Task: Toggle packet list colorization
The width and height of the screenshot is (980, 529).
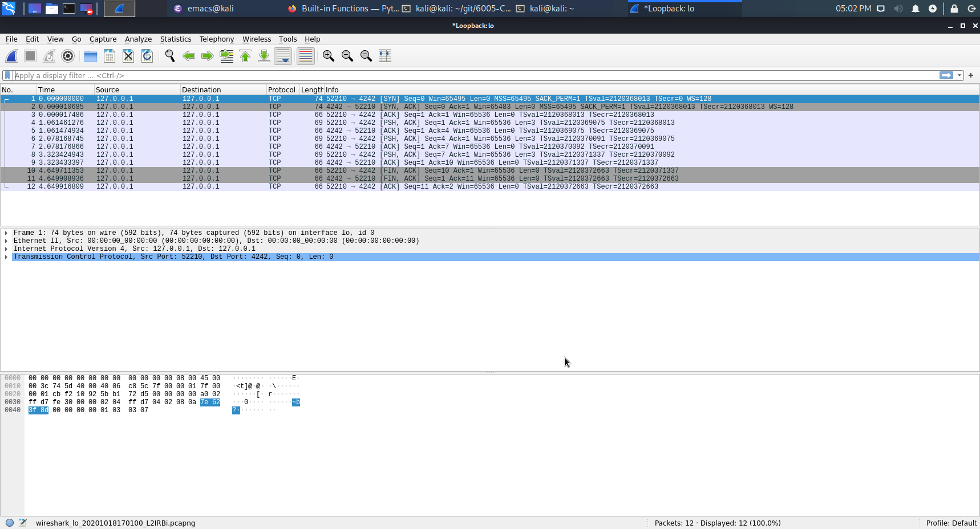Action: click(306, 56)
